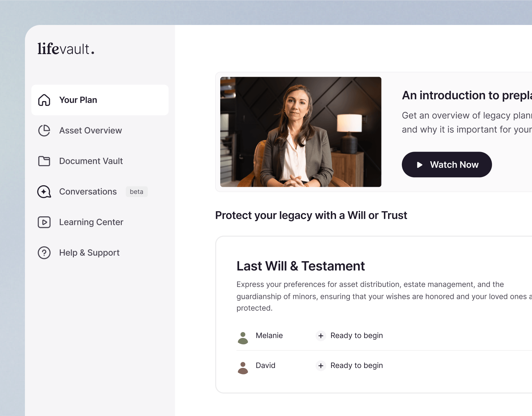Click the intro video thumbnail

coord(301,132)
